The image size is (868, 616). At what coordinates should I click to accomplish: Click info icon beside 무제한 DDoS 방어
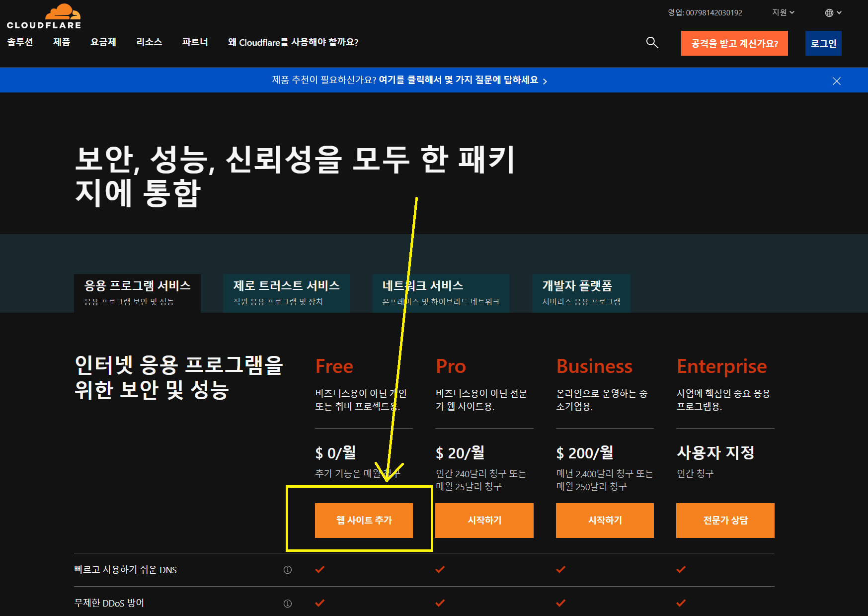click(x=288, y=604)
